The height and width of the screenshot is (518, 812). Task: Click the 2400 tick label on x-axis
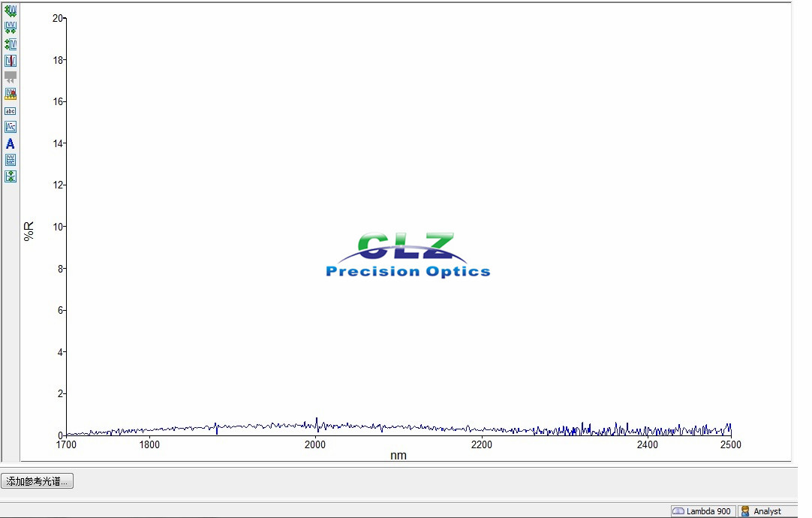[x=648, y=444]
